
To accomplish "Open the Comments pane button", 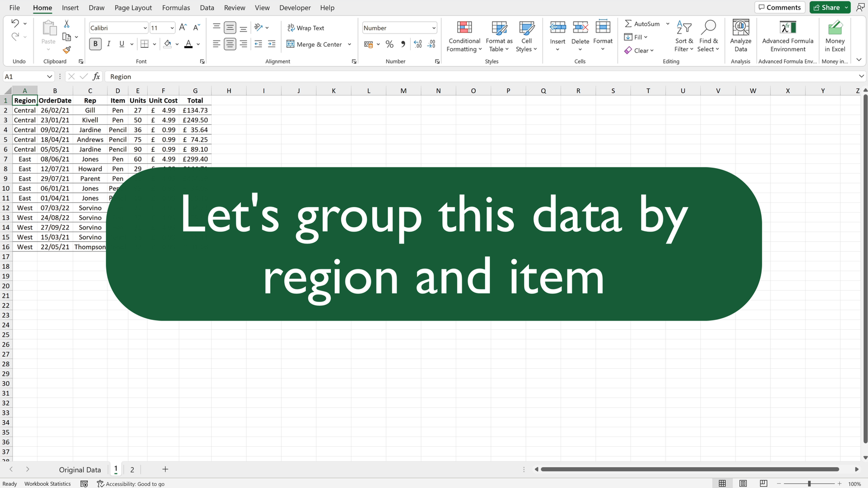I will coord(780,8).
